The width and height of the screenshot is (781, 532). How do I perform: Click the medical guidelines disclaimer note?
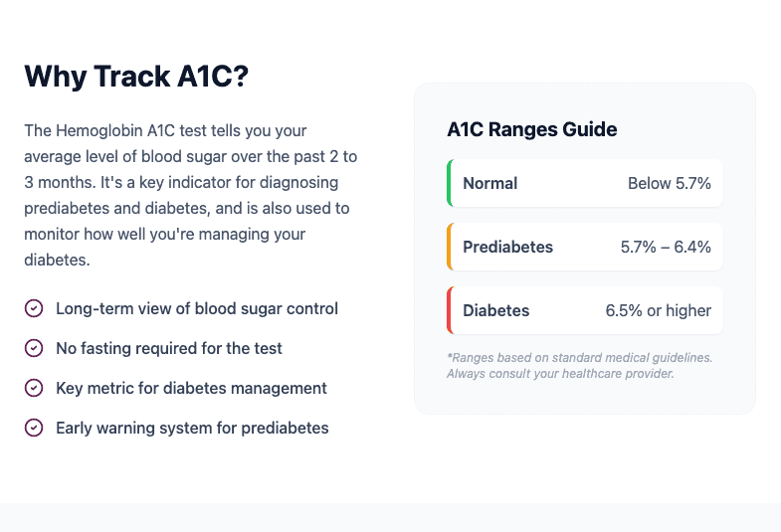(x=579, y=365)
